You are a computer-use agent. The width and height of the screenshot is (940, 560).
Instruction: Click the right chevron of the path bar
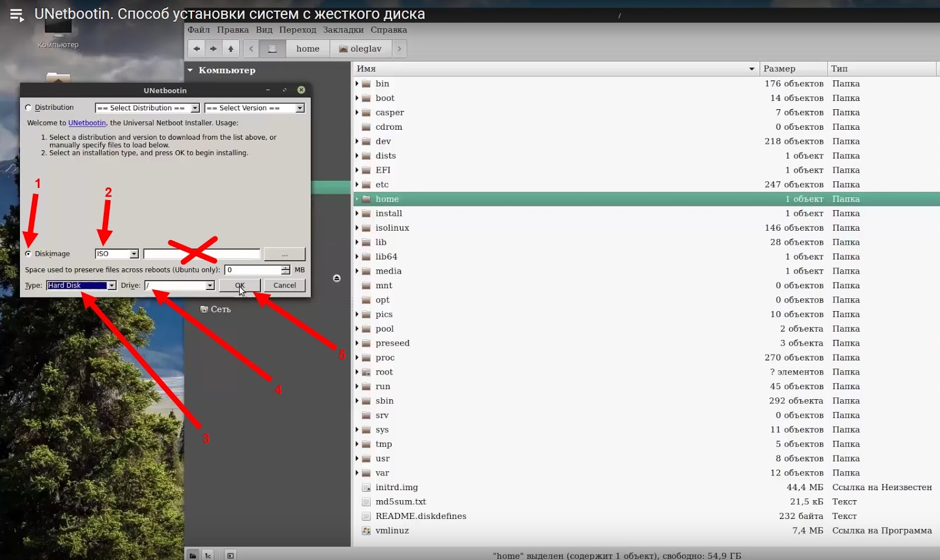(x=399, y=49)
